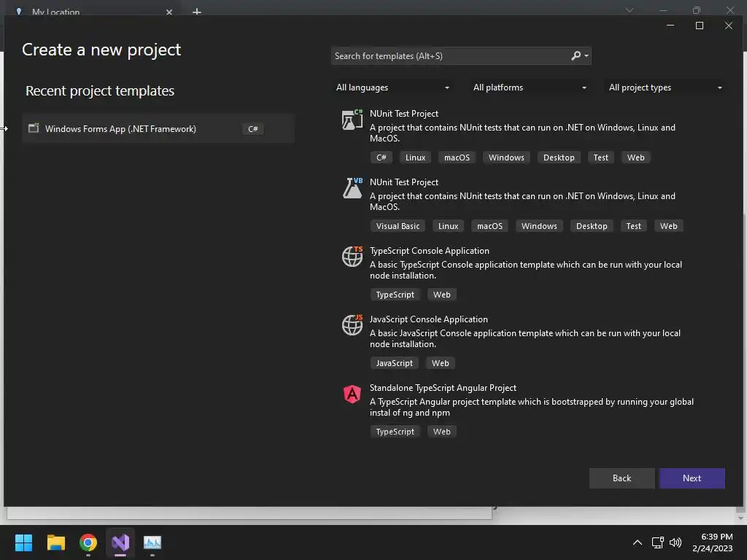The width and height of the screenshot is (747, 560).
Task: Expand the All project types dropdown
Action: click(665, 87)
